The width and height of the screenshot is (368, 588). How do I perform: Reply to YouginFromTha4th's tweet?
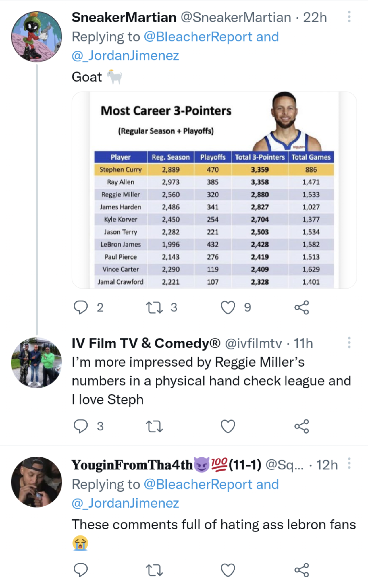81,570
